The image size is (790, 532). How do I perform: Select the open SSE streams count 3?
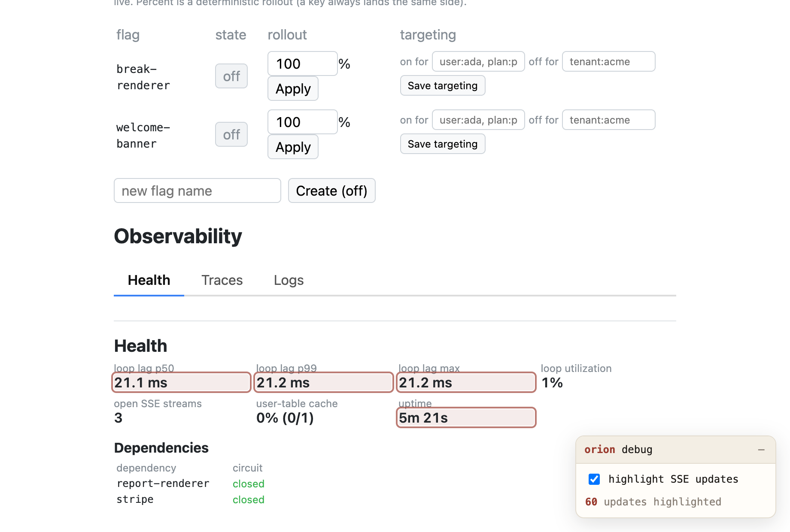118,417
